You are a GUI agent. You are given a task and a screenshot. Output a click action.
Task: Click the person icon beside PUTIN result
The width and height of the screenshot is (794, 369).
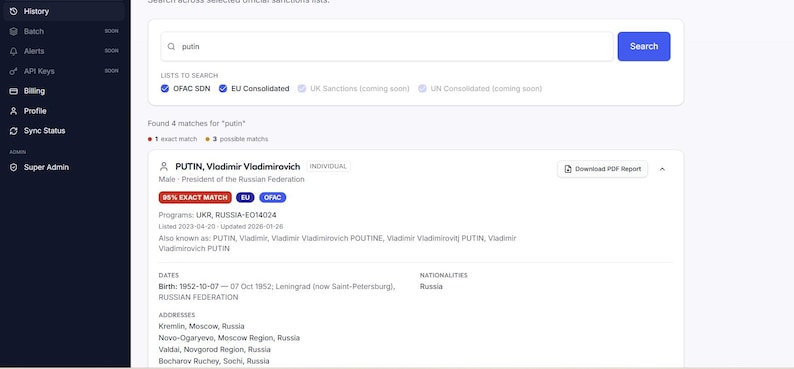pyautogui.click(x=164, y=167)
